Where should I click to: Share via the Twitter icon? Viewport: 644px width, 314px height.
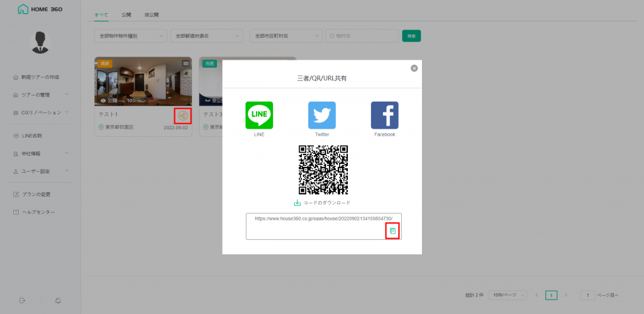point(321,116)
